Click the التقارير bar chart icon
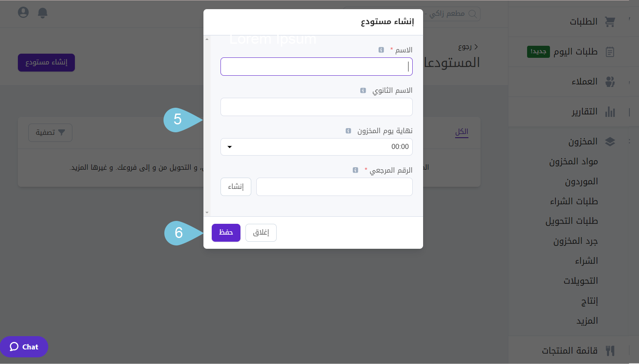 610,111
